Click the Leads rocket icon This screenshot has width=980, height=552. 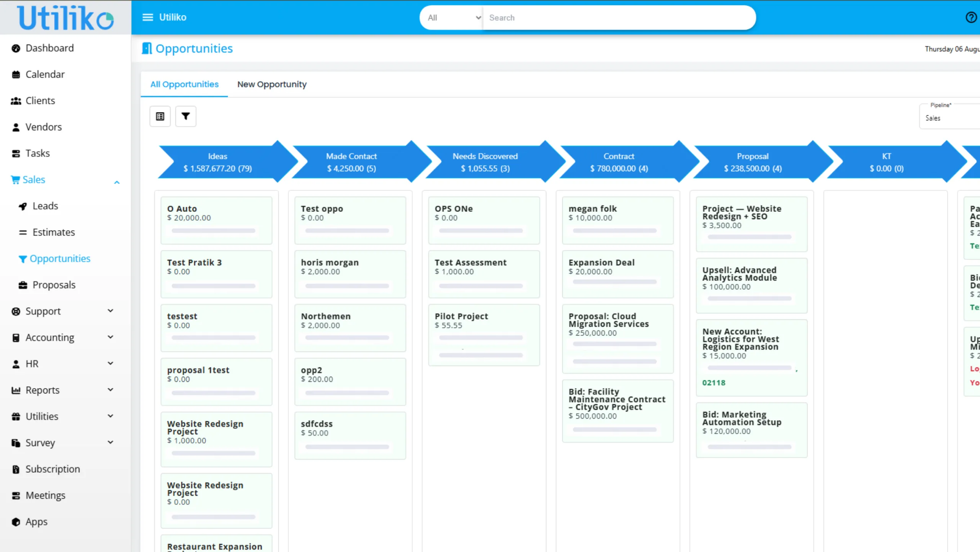coord(23,206)
